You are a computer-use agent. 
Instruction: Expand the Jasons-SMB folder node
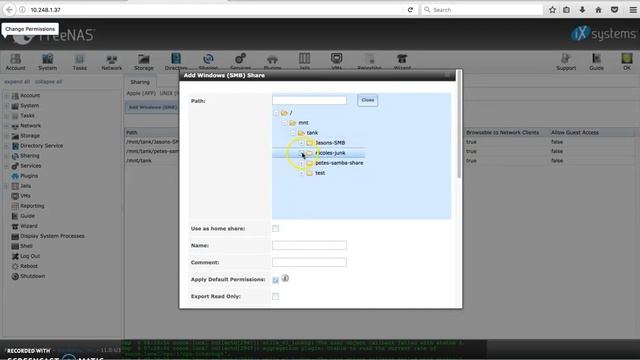[302, 143]
